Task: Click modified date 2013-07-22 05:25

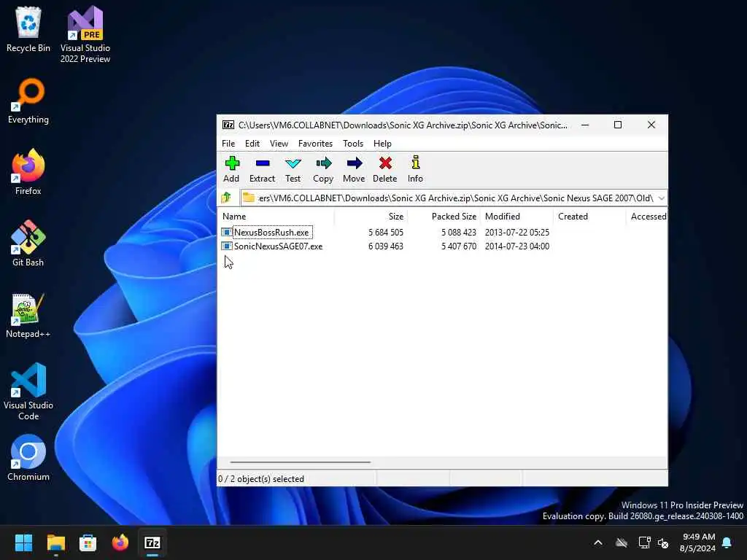Action: pyautogui.click(x=517, y=233)
